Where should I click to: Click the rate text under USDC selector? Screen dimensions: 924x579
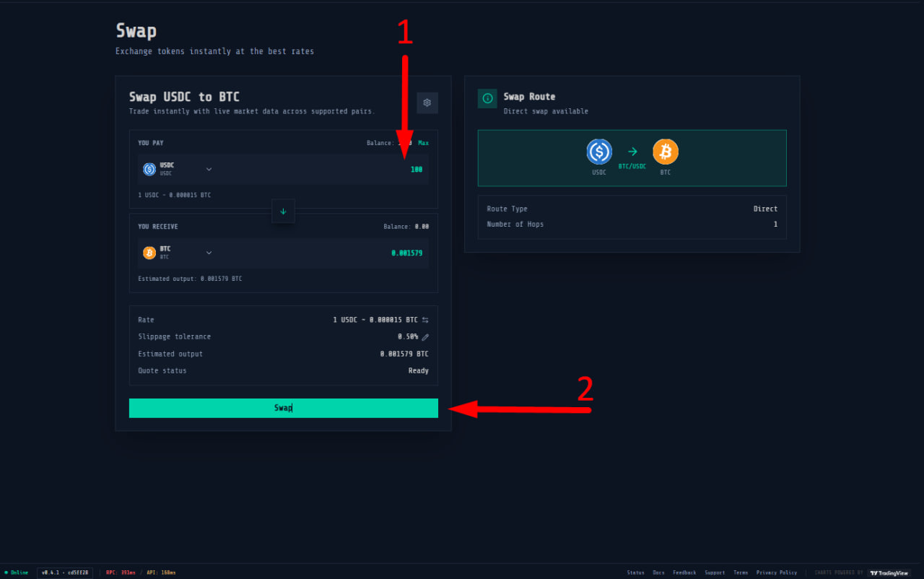(175, 196)
